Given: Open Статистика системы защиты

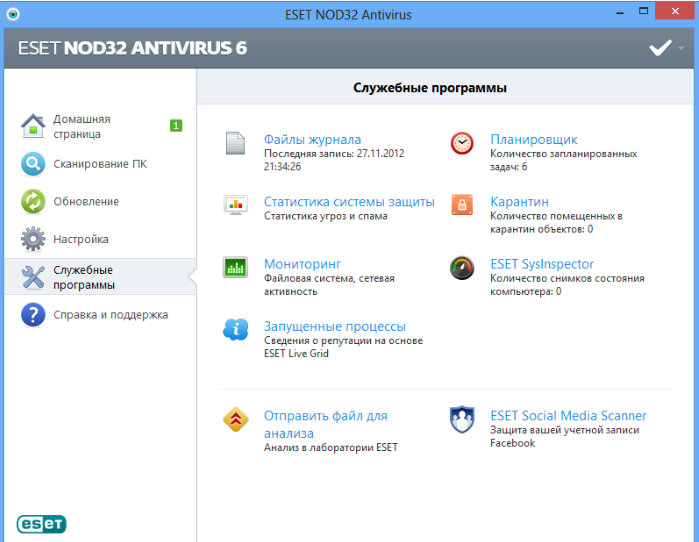Looking at the screenshot, I should (349, 202).
